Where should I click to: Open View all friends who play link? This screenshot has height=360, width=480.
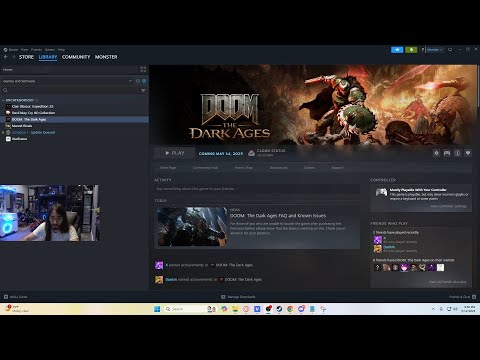[x=447, y=282]
